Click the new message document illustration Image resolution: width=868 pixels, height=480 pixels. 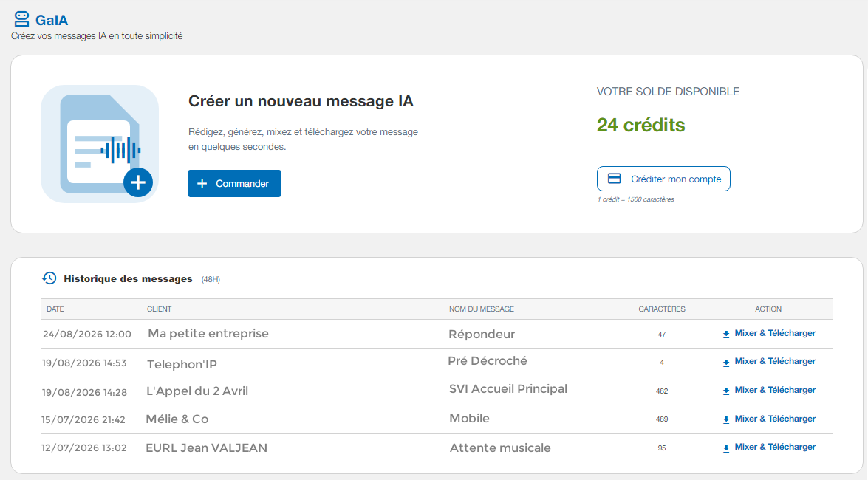point(100,144)
